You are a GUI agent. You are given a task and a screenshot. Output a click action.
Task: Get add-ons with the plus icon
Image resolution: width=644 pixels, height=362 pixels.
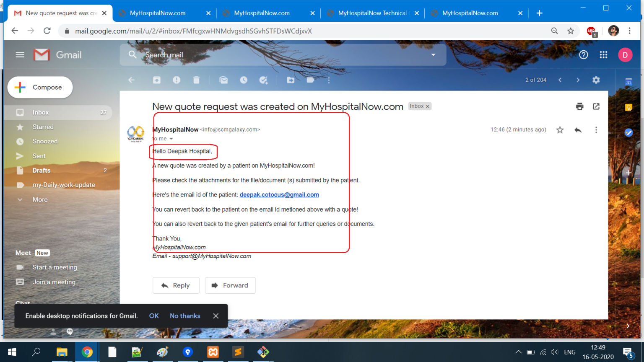[628, 173]
